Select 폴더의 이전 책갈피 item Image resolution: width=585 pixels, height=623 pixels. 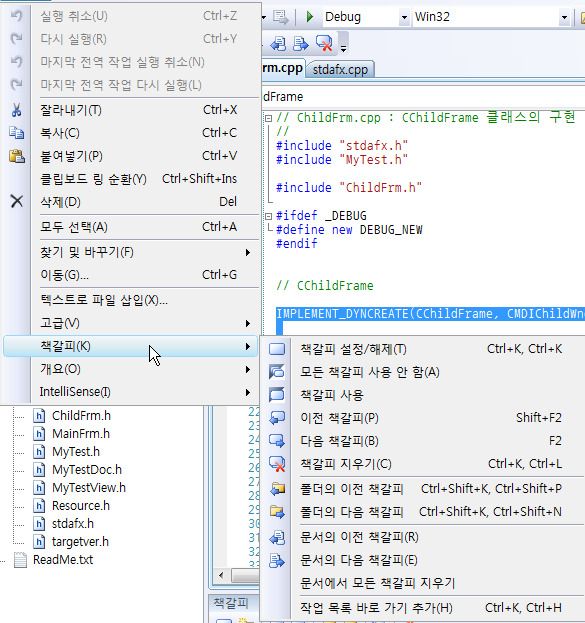[x=423, y=489]
